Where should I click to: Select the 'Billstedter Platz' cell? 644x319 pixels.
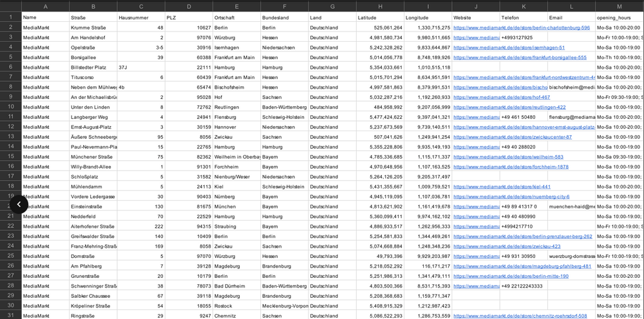point(93,68)
